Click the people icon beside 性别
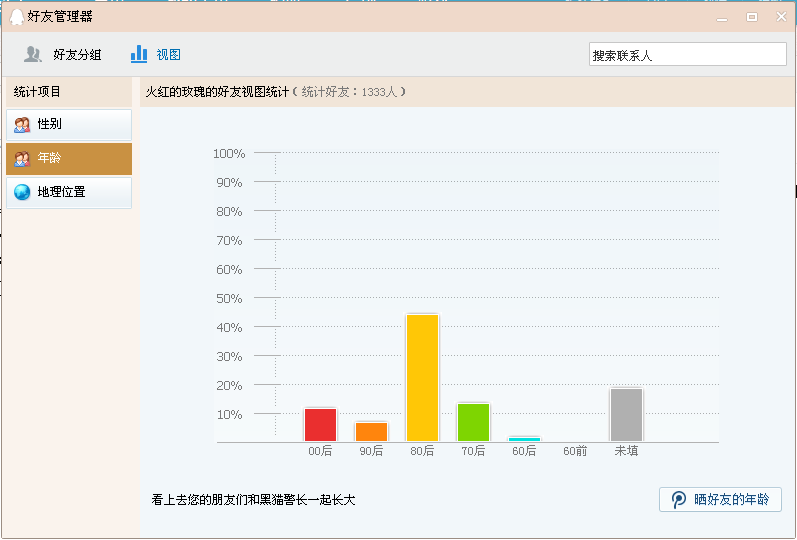 pos(22,125)
